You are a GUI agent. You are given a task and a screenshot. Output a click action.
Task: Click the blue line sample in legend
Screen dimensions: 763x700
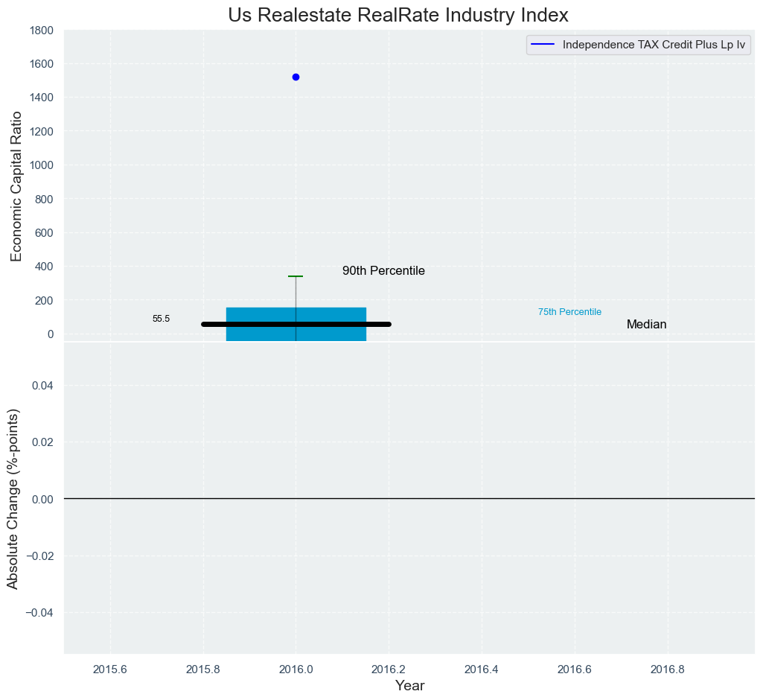point(543,45)
